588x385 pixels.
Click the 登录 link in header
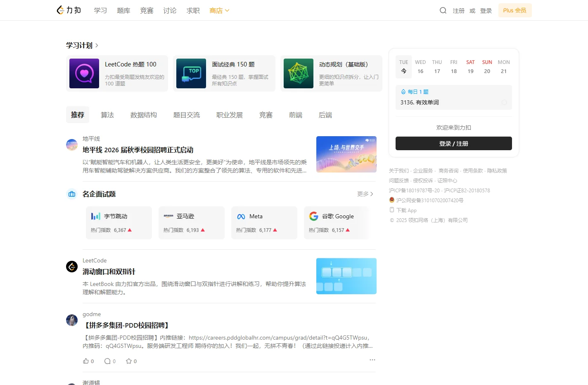(x=486, y=11)
